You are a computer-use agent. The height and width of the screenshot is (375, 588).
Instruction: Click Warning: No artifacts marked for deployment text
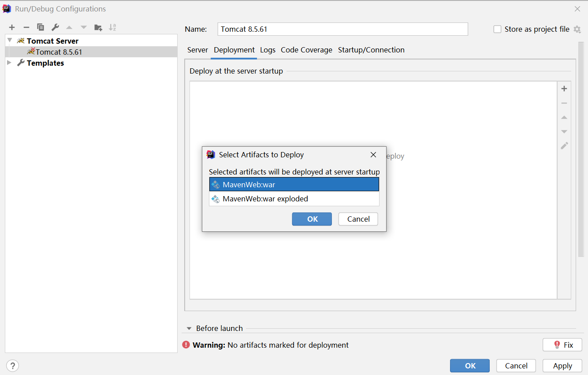click(x=271, y=345)
